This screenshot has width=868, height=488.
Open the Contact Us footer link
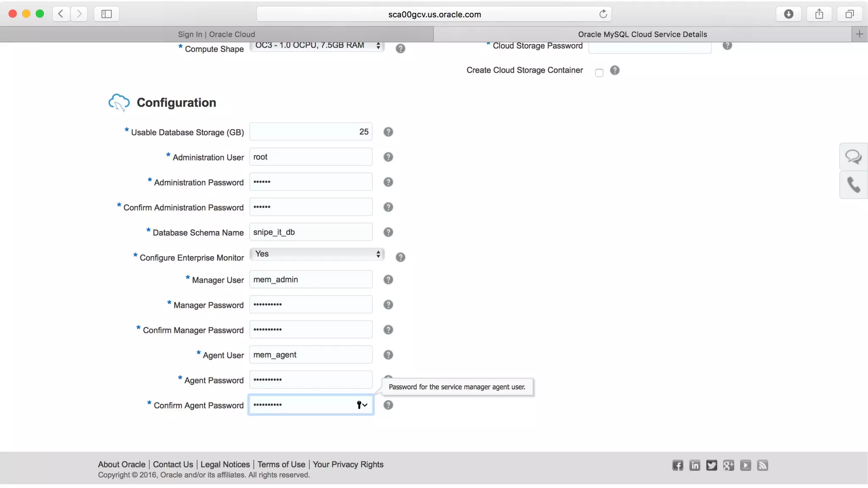click(x=173, y=464)
